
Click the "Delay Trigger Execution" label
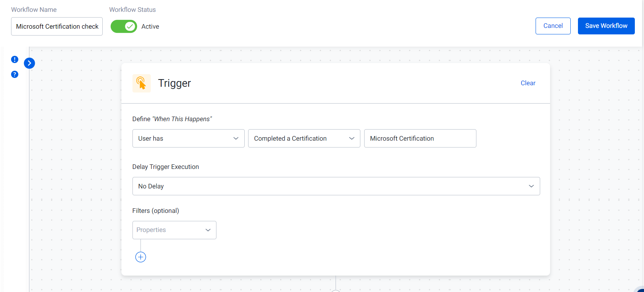(166, 167)
